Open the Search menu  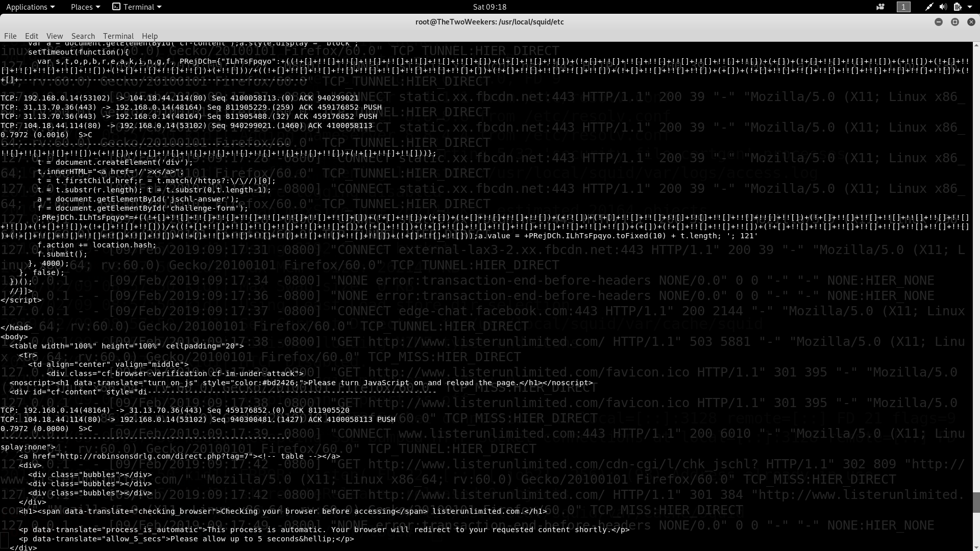point(83,36)
